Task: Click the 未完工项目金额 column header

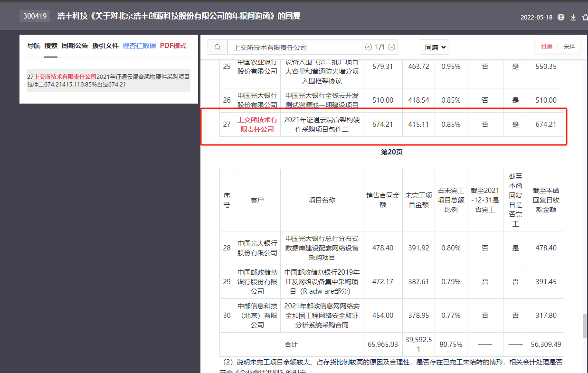Action: pos(418,200)
